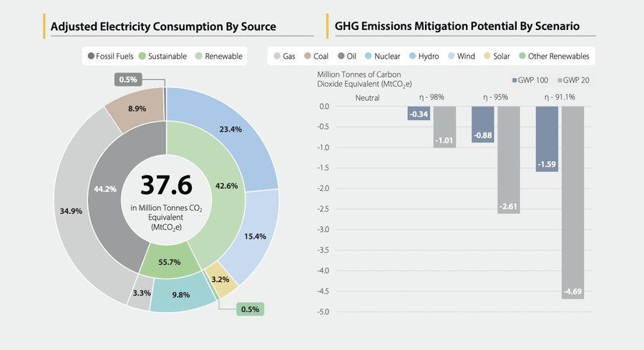This screenshot has width=644, height=350.
Task: Click the Neutral scenario label
Action: tap(367, 97)
